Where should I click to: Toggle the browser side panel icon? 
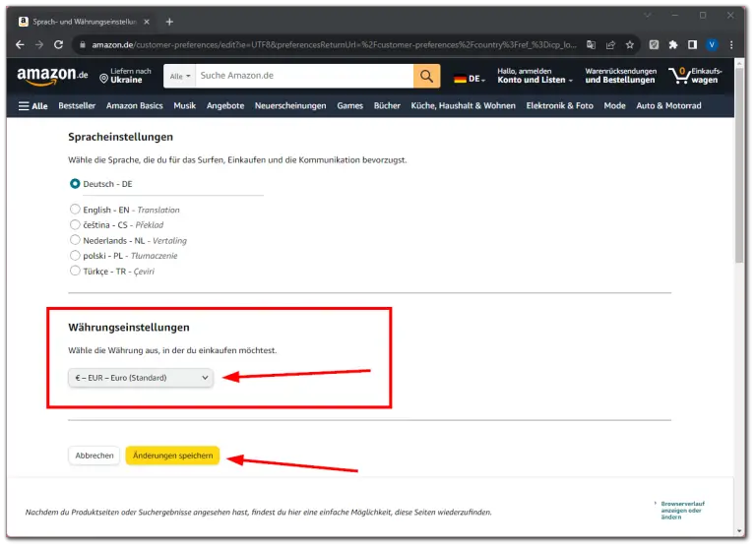692,45
